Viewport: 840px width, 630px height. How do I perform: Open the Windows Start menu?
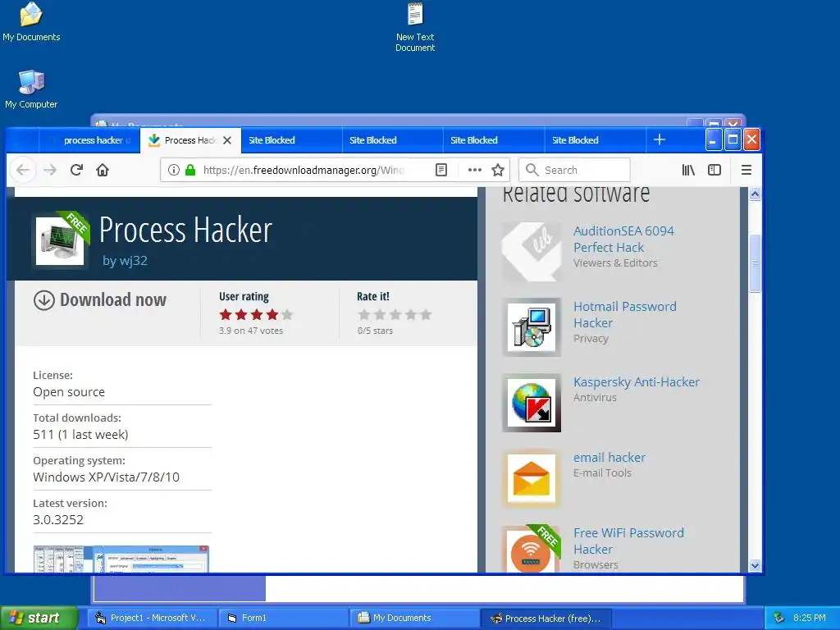(x=39, y=618)
